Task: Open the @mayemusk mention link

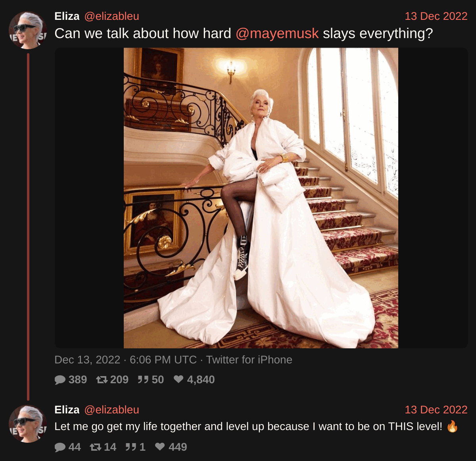Action: coord(277,33)
